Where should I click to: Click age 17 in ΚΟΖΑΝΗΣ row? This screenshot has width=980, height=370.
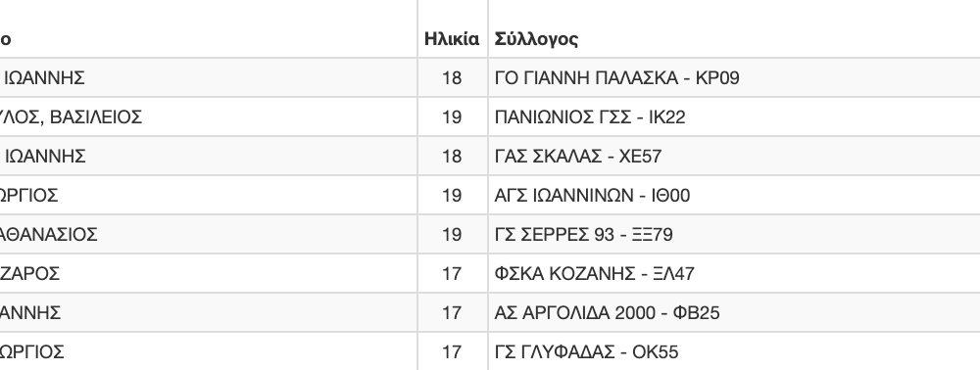pos(452,273)
